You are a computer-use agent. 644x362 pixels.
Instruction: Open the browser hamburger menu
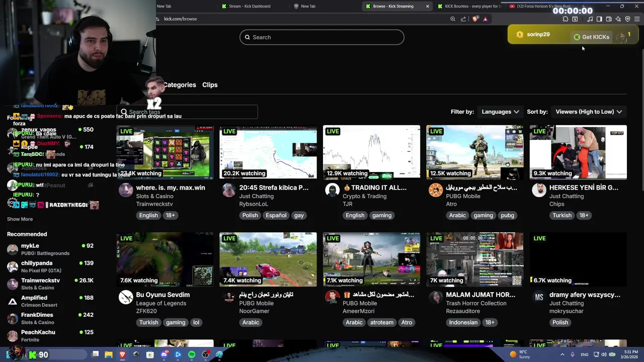637,19
